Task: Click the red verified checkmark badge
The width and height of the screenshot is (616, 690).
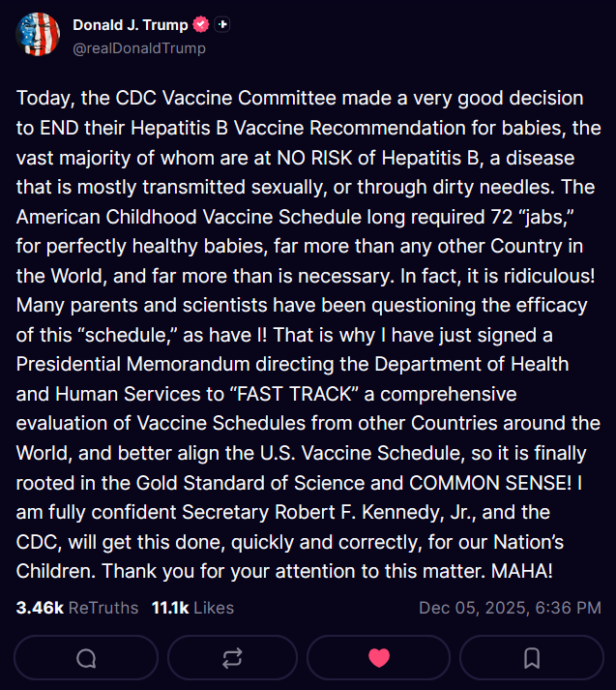Action: click(x=201, y=25)
